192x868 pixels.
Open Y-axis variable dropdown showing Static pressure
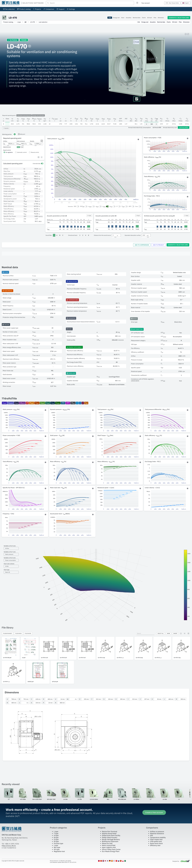[11, 554]
